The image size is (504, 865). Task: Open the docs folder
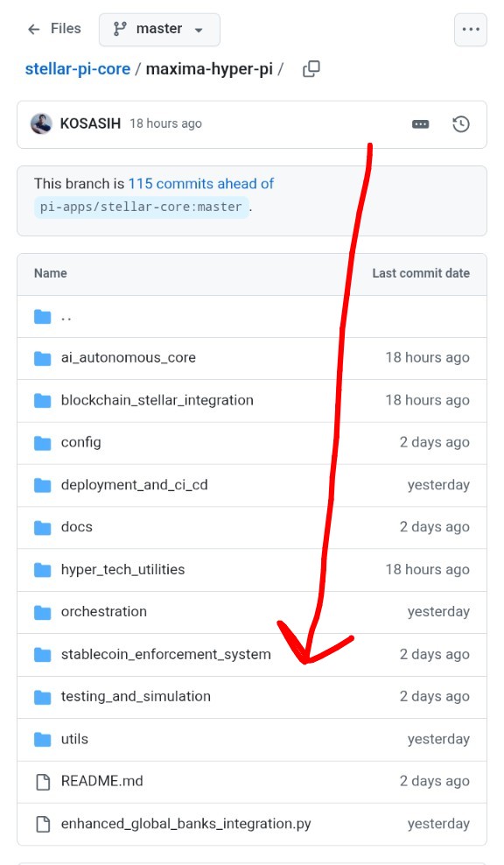pyautogui.click(x=77, y=527)
